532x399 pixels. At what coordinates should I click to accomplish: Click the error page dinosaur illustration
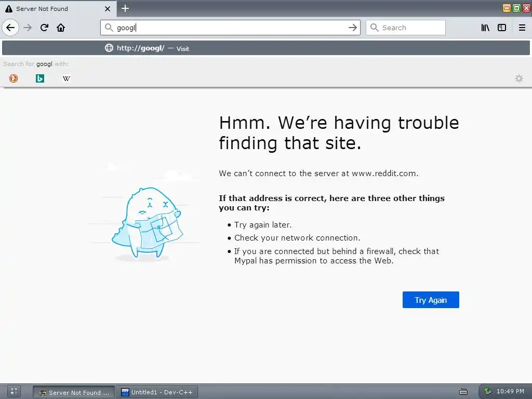(147, 224)
